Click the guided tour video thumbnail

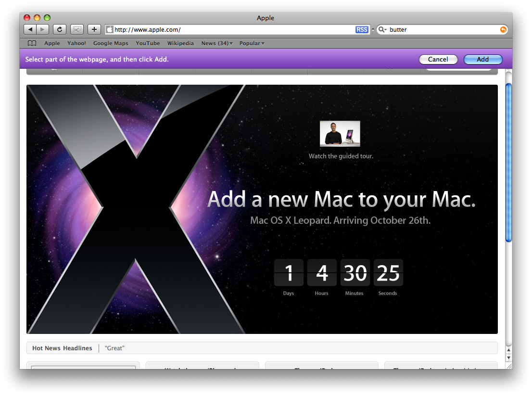(340, 134)
